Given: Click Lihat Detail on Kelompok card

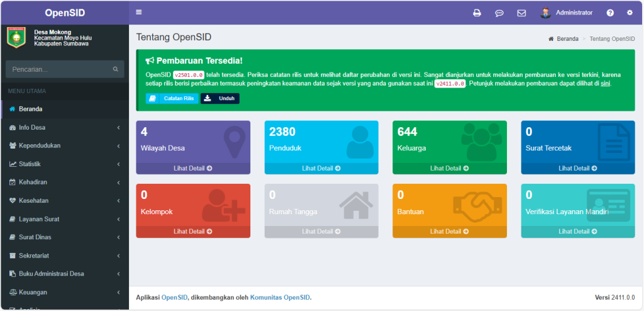Looking at the screenshot, I should [193, 232].
